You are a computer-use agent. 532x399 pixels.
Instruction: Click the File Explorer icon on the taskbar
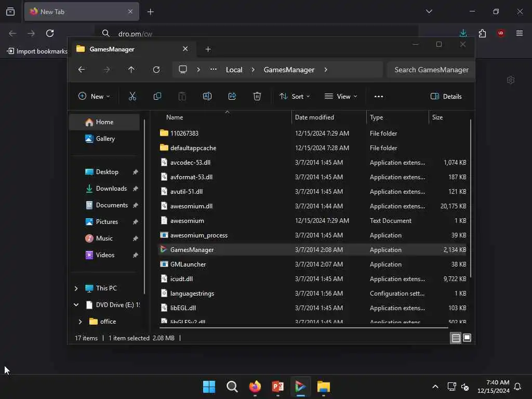coord(324,387)
